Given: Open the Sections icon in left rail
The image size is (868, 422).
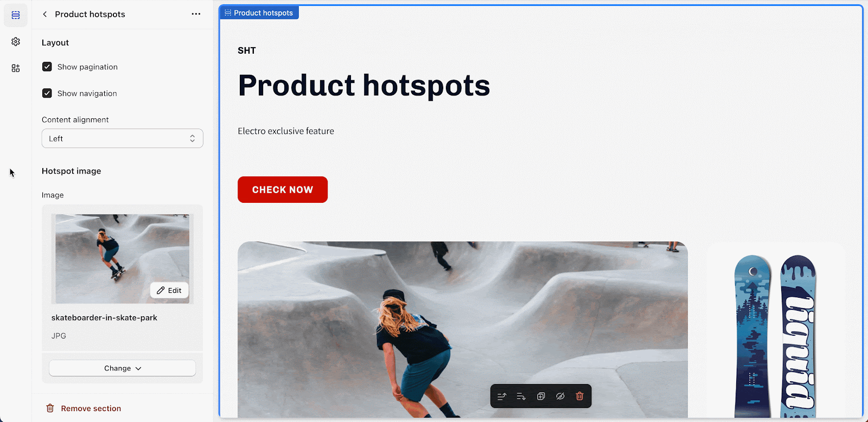Looking at the screenshot, I should tap(16, 15).
